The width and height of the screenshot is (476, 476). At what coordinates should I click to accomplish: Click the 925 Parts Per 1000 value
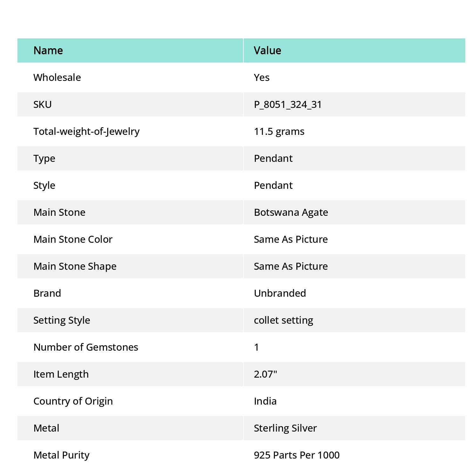coord(297,455)
